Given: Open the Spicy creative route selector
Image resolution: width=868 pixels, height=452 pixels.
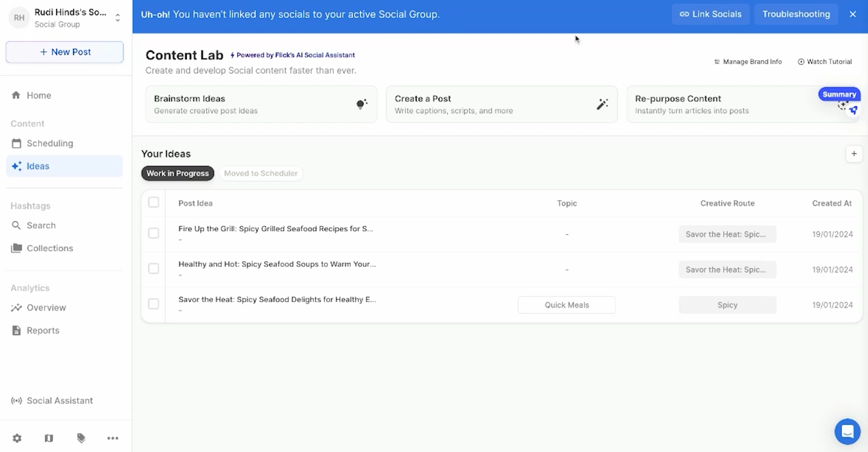Looking at the screenshot, I should pos(727,305).
